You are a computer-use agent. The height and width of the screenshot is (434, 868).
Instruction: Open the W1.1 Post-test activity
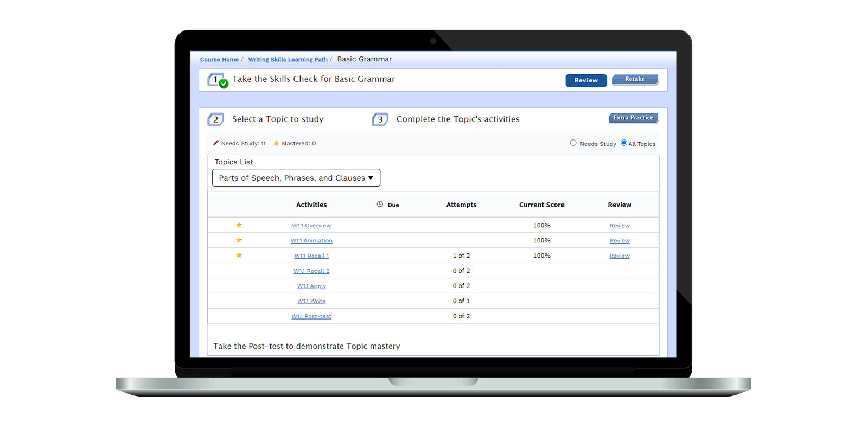point(311,316)
